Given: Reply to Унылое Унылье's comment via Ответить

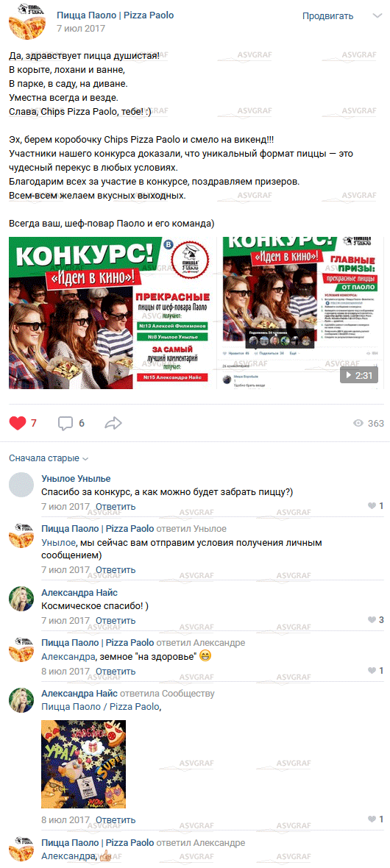Looking at the screenshot, I should coord(116,507).
